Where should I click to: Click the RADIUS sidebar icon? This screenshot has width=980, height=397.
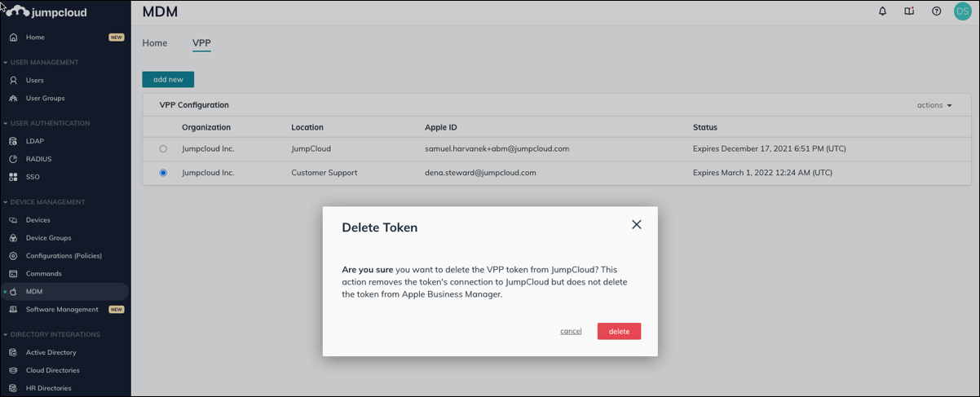pyautogui.click(x=13, y=159)
